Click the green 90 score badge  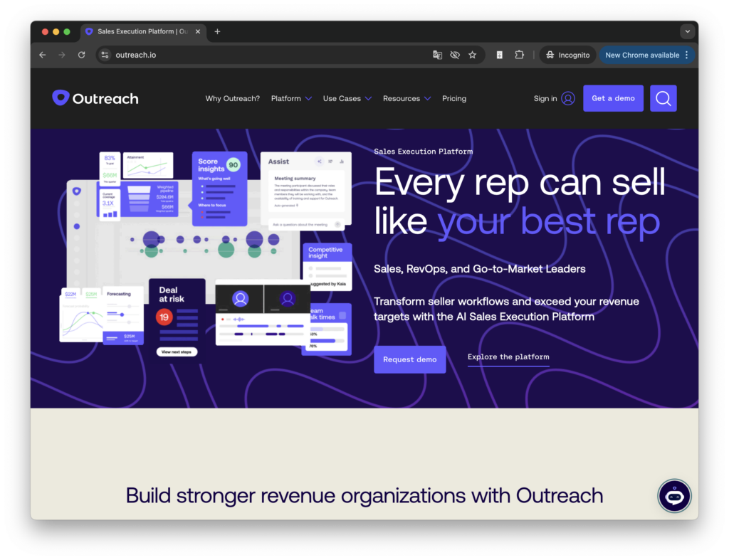point(234,164)
